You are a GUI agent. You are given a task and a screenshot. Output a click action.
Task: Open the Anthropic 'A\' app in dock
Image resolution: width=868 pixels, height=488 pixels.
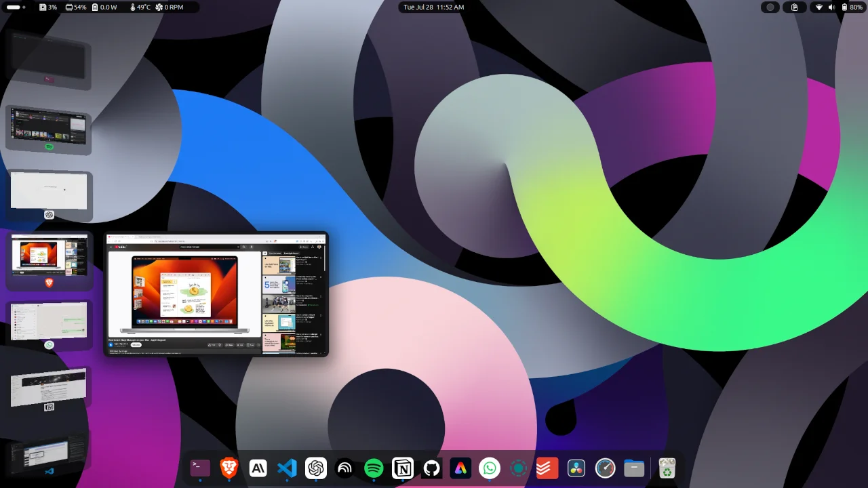click(258, 468)
